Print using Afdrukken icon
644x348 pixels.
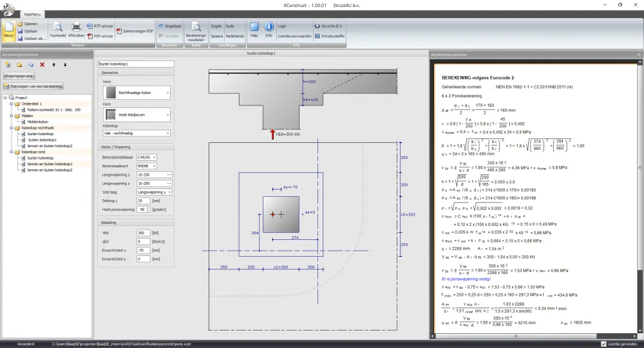coord(77,30)
